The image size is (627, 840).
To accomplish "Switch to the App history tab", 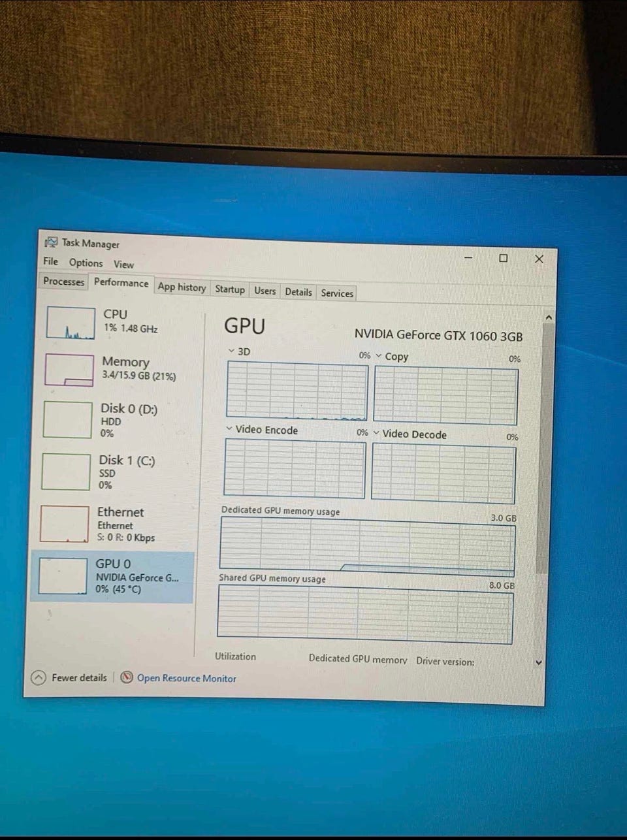I will click(x=182, y=287).
